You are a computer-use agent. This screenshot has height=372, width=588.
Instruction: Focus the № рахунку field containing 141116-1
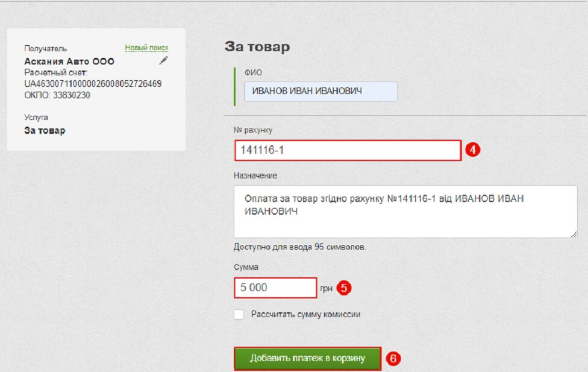pyautogui.click(x=348, y=150)
